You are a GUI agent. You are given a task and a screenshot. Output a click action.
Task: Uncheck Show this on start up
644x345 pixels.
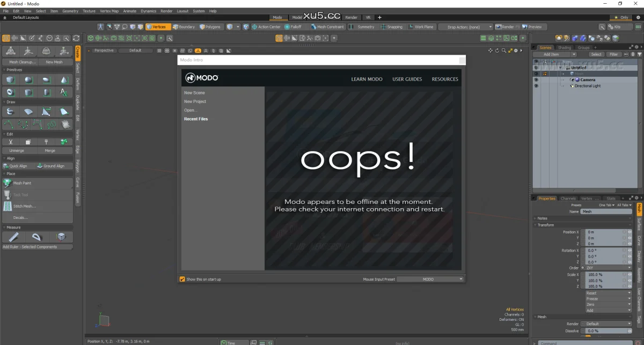coord(182,279)
